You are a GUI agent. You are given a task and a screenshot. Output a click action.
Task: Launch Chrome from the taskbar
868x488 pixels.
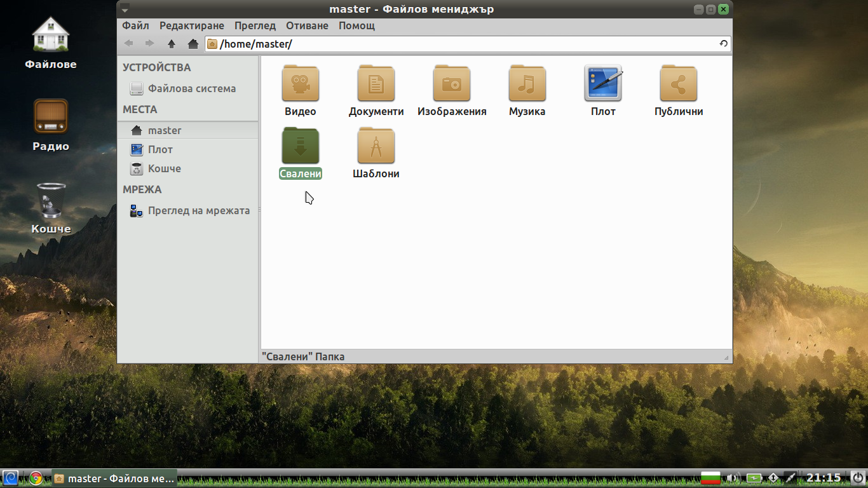click(x=36, y=478)
